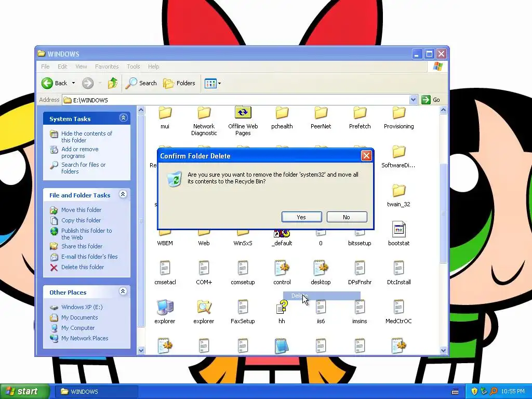Select the PeerNet folder icon
Viewport: 532px width, 399px height.
click(321, 113)
